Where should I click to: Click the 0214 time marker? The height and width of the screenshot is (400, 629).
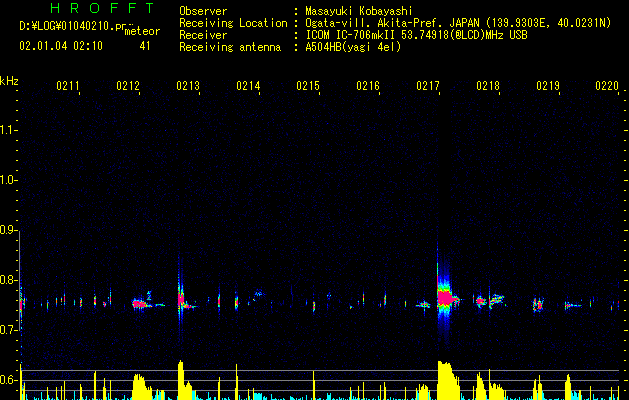click(248, 86)
